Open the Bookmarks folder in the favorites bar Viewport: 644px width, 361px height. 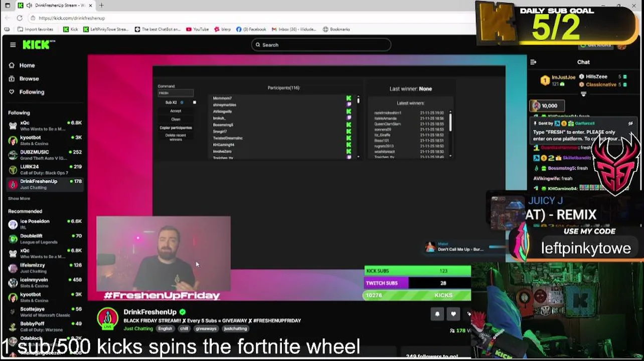click(x=336, y=29)
